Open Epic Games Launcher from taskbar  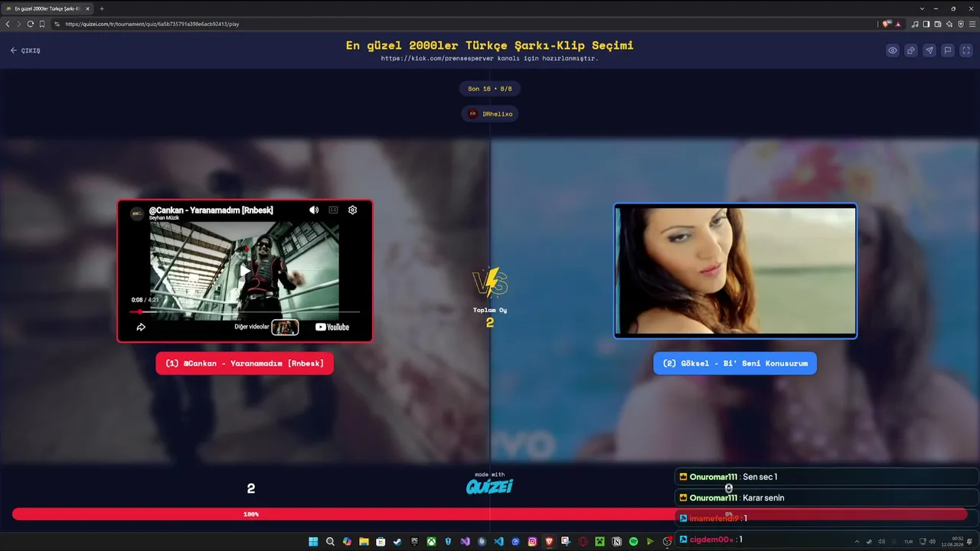[x=414, y=542]
